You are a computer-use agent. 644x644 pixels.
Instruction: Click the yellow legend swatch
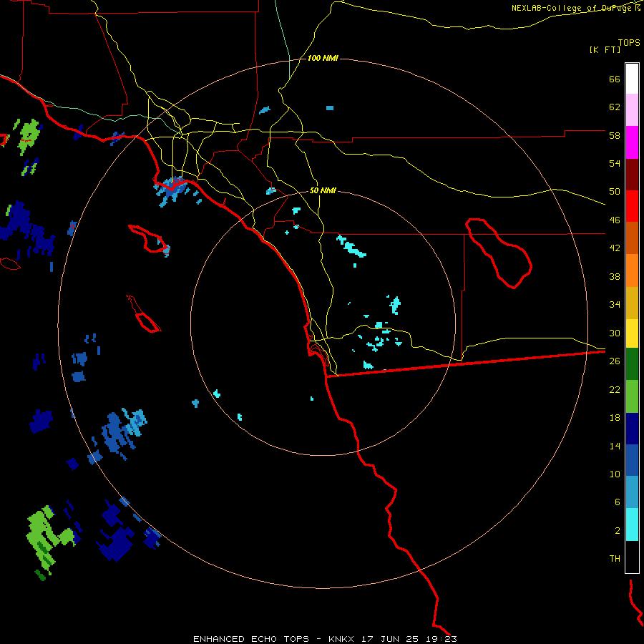[x=632, y=333]
